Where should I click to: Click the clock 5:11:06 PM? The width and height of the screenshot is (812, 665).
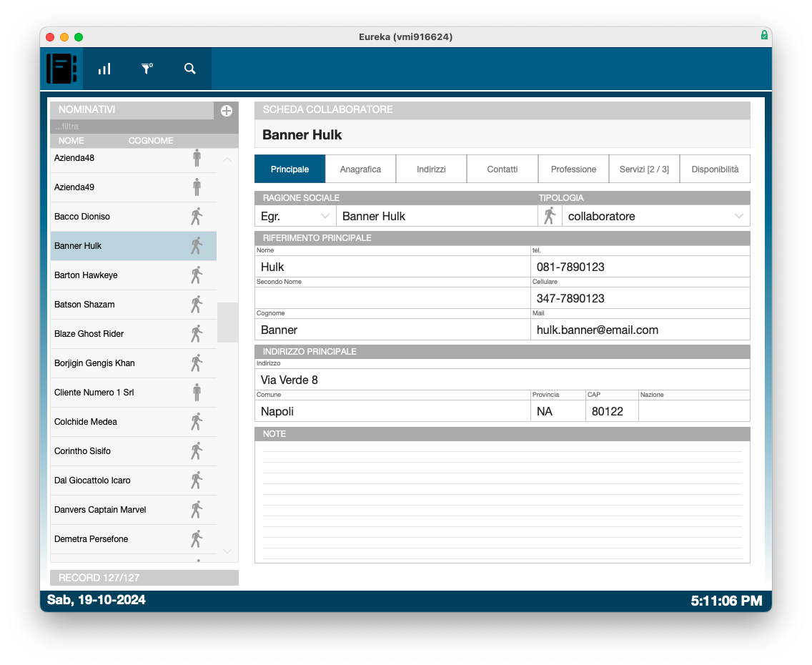(726, 600)
